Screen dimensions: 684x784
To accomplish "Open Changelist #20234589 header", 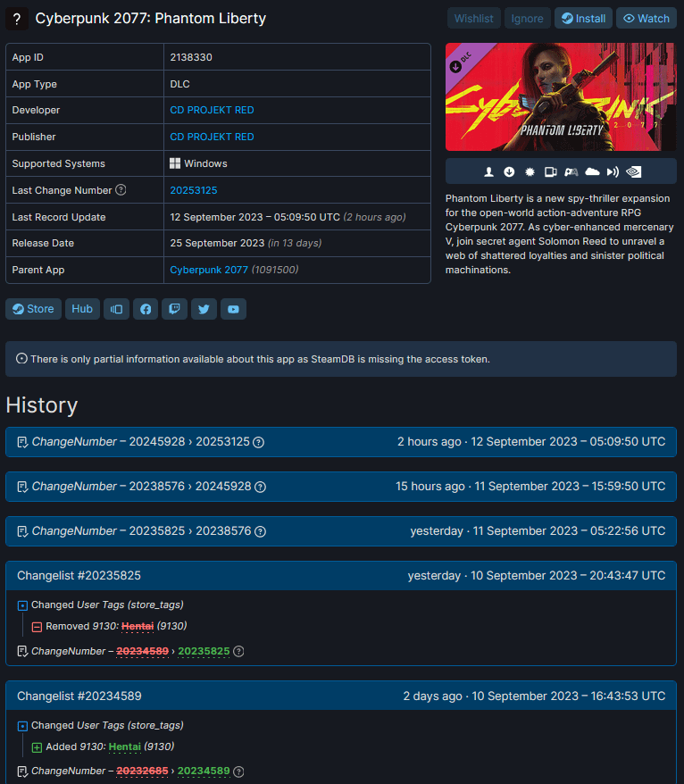I will (x=341, y=696).
